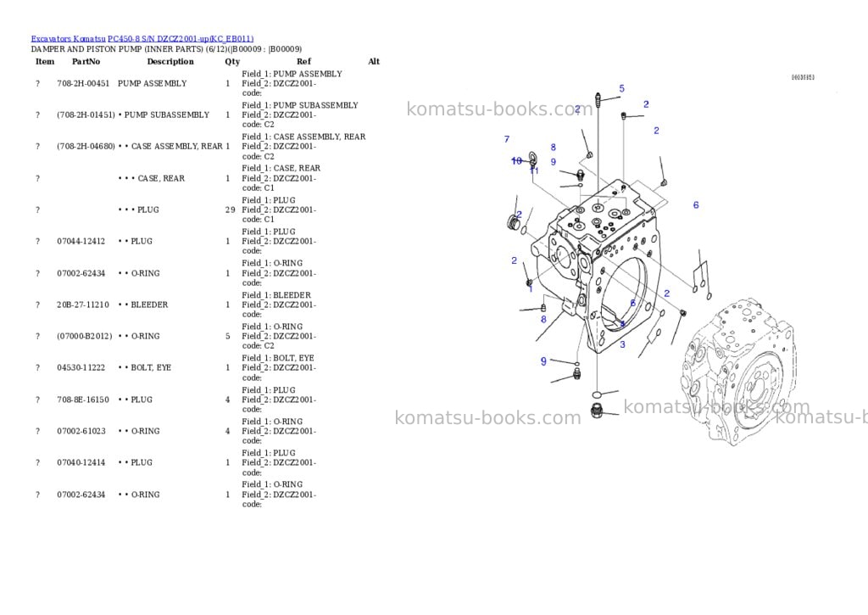868x615 pixels.
Task: Click the rear case exploded drawing
Action: tap(597, 268)
